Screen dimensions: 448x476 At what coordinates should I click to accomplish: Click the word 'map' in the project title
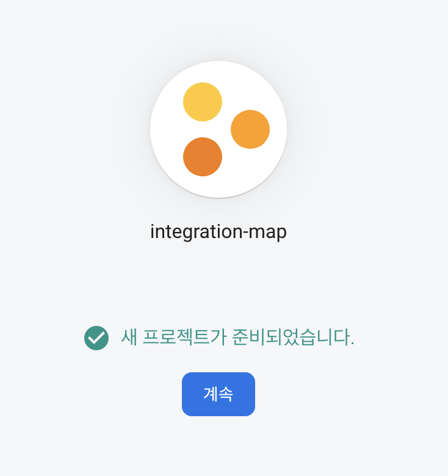[268, 233]
